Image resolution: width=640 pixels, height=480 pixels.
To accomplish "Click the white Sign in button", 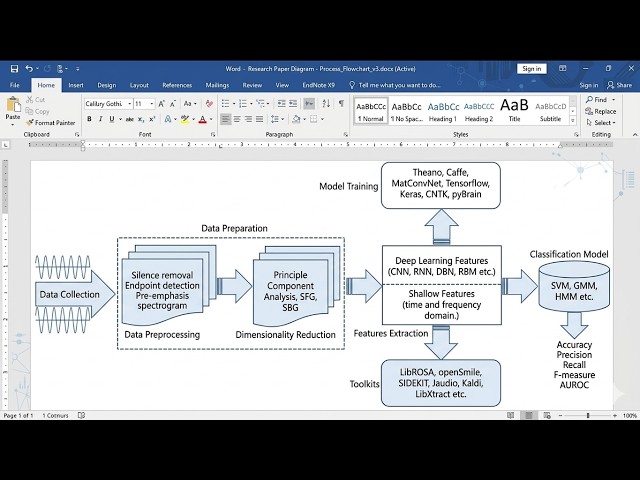I will pyautogui.click(x=532, y=69).
